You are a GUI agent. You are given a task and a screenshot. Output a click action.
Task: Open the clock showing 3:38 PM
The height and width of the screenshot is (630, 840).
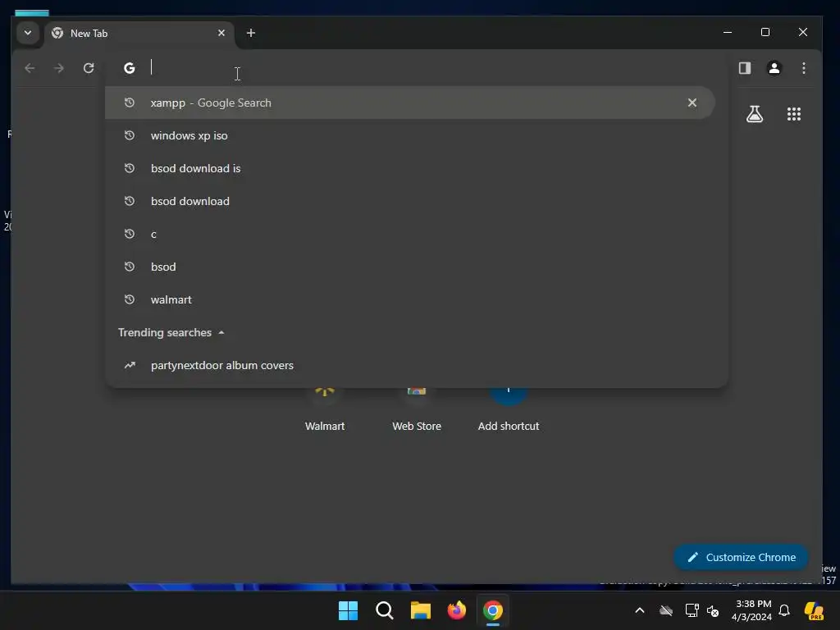753,610
